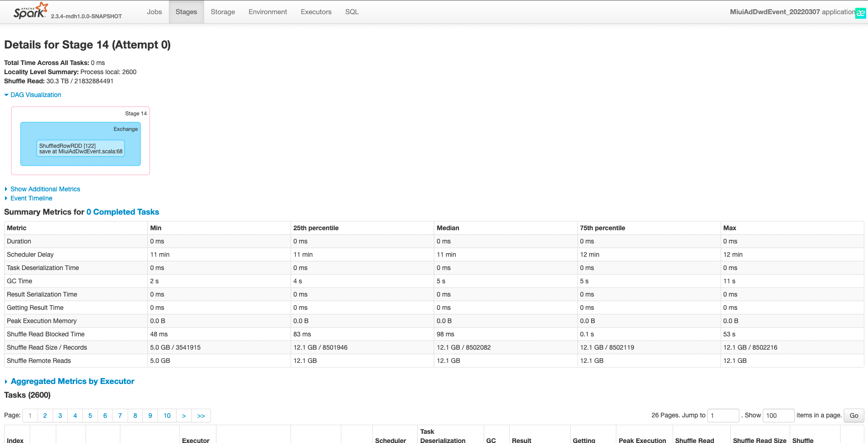Viewport: 868px width, 443px height.
Task: Go to page 2 of tasks
Action: point(45,415)
